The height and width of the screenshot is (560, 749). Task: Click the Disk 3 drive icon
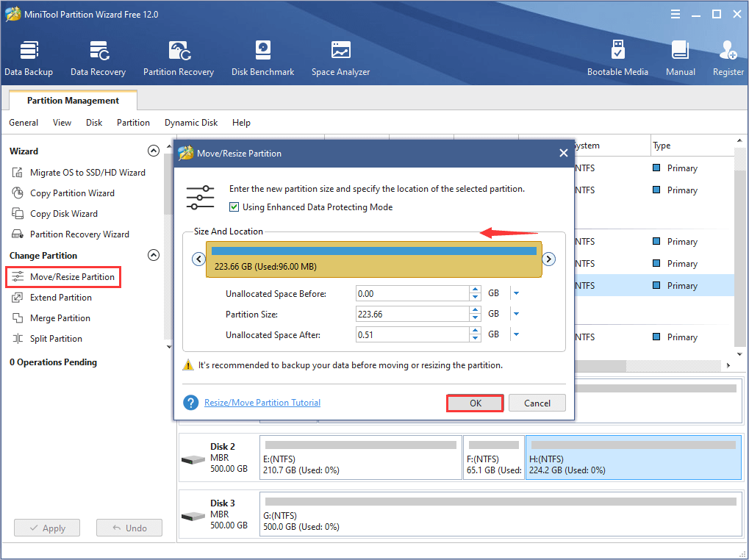point(193,517)
